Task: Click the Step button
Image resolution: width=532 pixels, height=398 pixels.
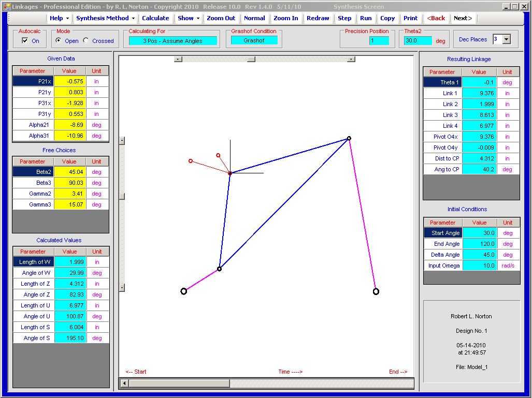Action: pyautogui.click(x=344, y=18)
